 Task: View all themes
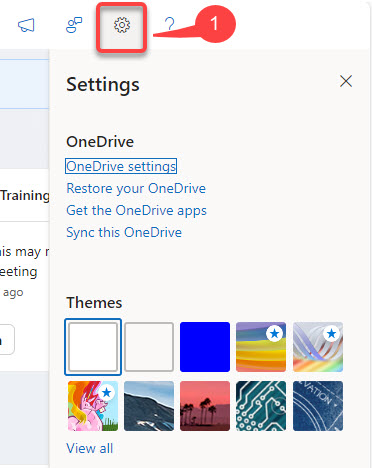pos(90,448)
